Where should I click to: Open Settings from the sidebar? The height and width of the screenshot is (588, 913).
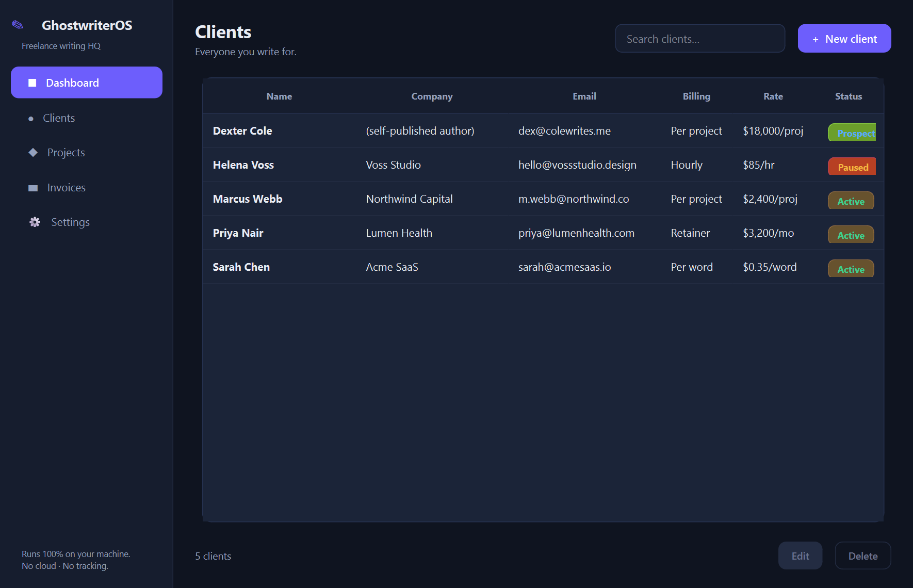pyautogui.click(x=87, y=222)
